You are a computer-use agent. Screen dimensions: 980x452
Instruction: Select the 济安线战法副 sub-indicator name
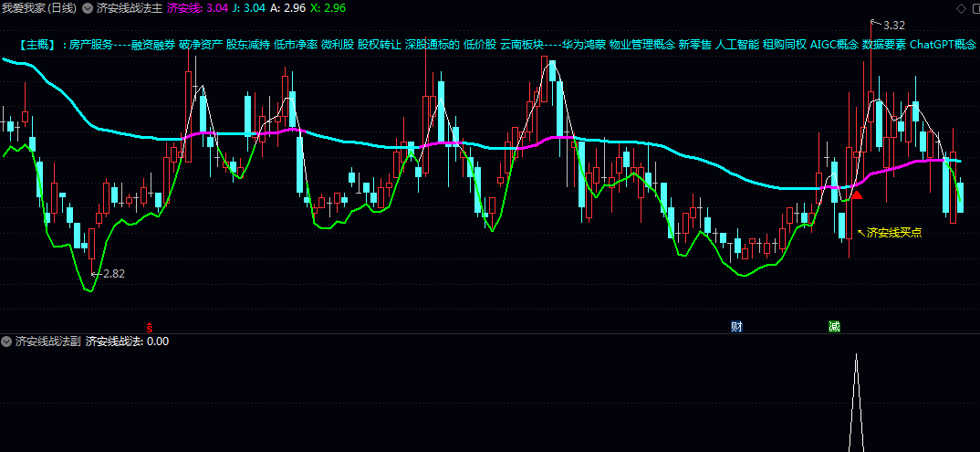point(48,342)
